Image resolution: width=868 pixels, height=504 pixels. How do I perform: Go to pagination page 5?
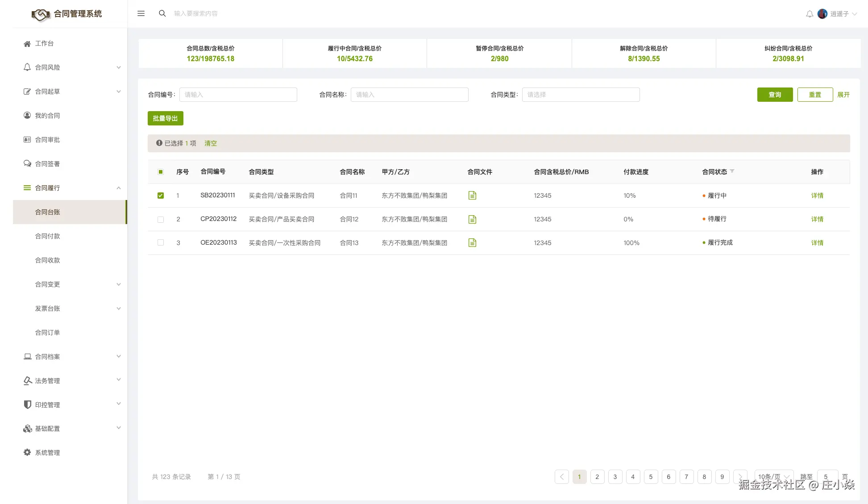(x=651, y=477)
